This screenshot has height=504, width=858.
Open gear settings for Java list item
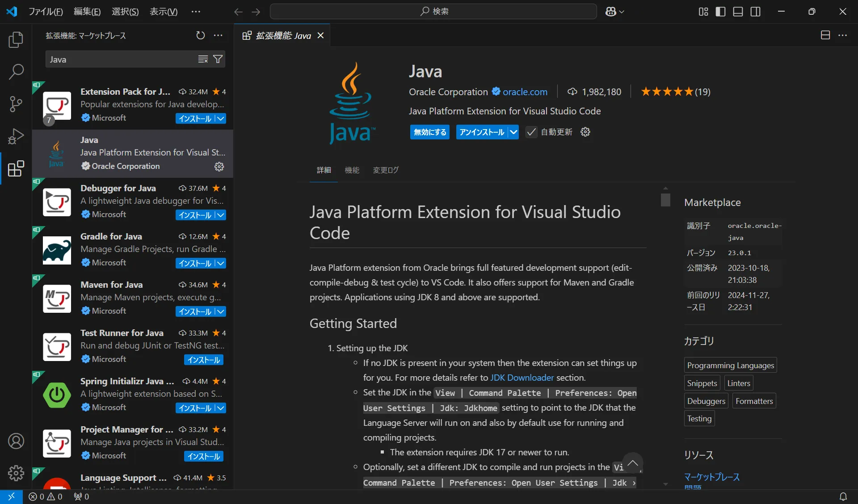pos(219,167)
